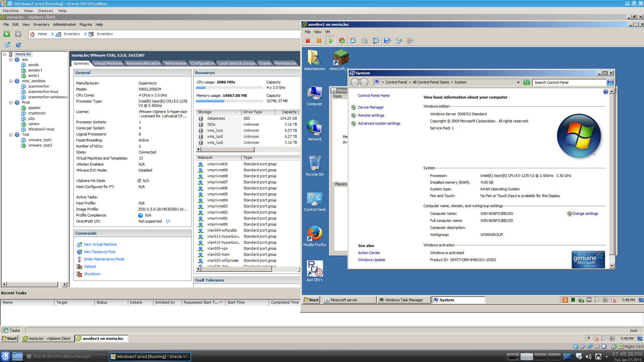Click the vSphere navigate back green arrow
The image size is (644, 362).
[7, 34]
